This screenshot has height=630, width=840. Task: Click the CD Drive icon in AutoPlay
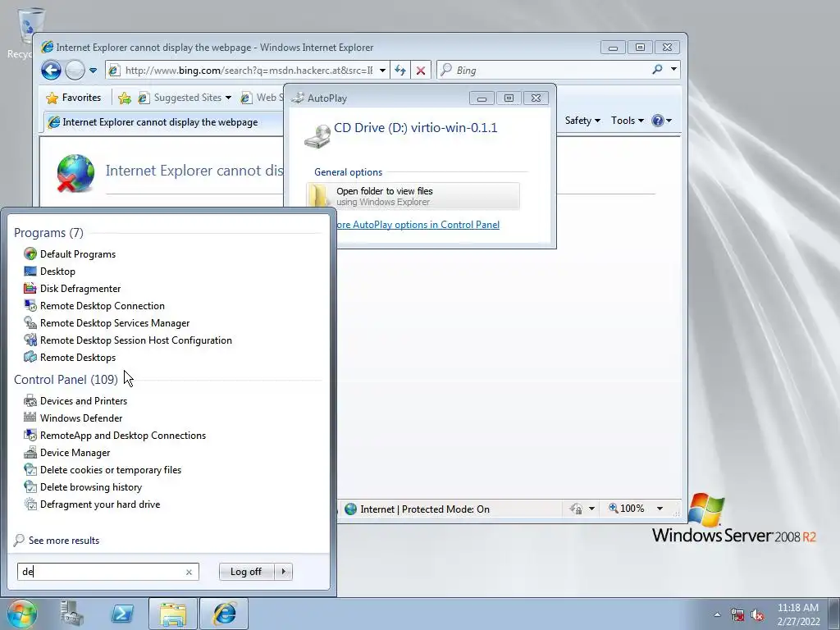pyautogui.click(x=317, y=136)
